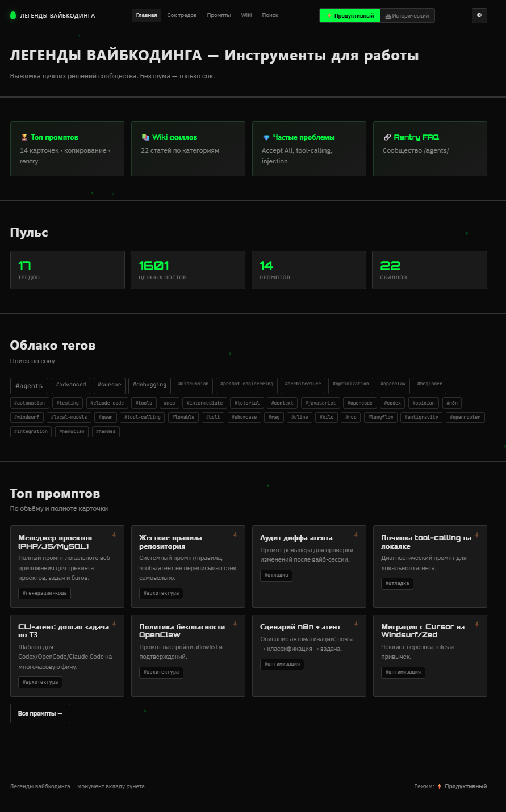
Task: Filter by the #cursor tag
Action: 109,386
